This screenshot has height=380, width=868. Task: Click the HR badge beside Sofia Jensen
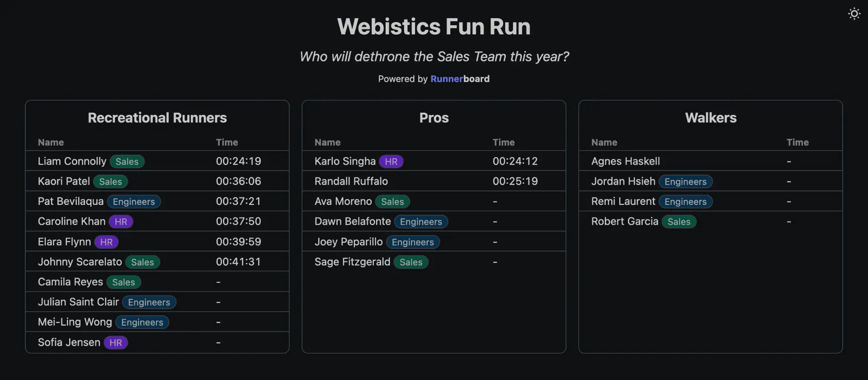116,343
